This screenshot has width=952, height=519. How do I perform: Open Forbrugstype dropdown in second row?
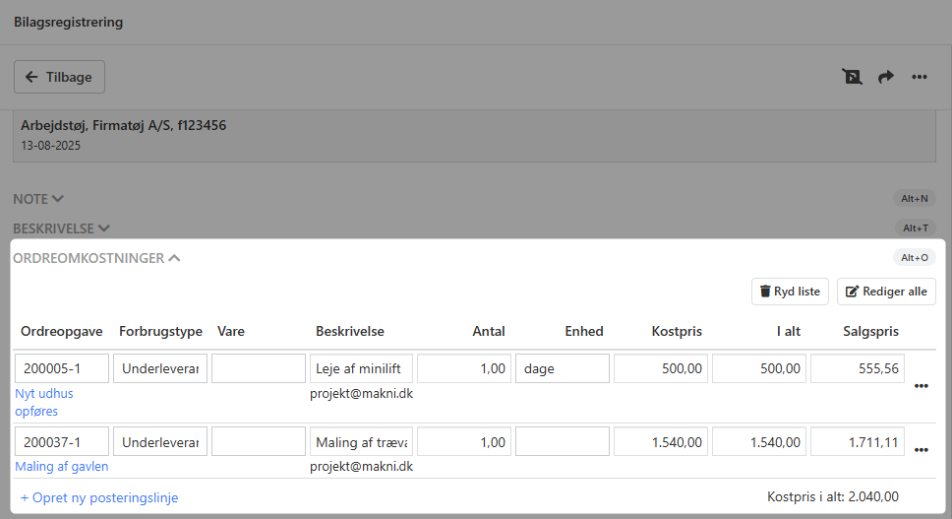coord(160,442)
